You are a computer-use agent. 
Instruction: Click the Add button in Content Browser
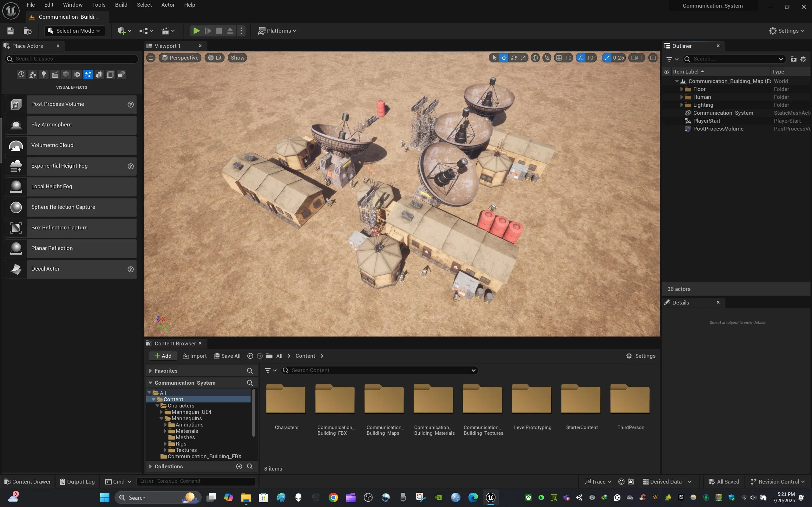click(163, 356)
